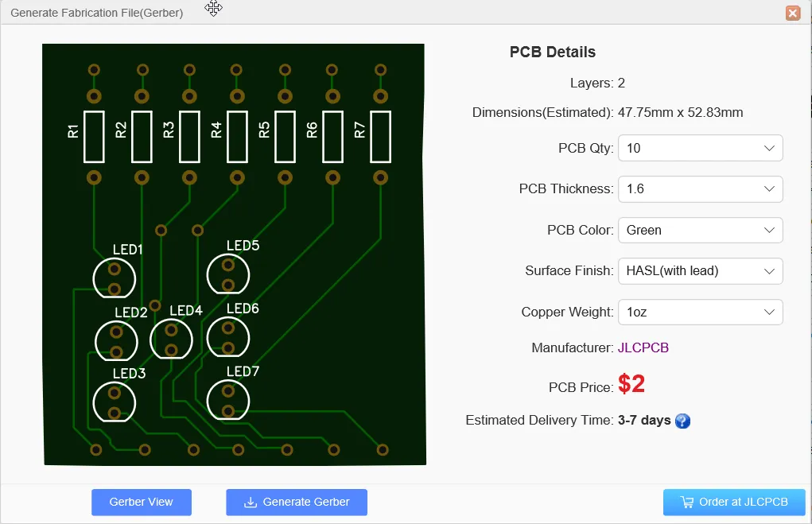Open the PCB Color selector
Image resolution: width=812 pixels, height=524 pixels.
[700, 231]
